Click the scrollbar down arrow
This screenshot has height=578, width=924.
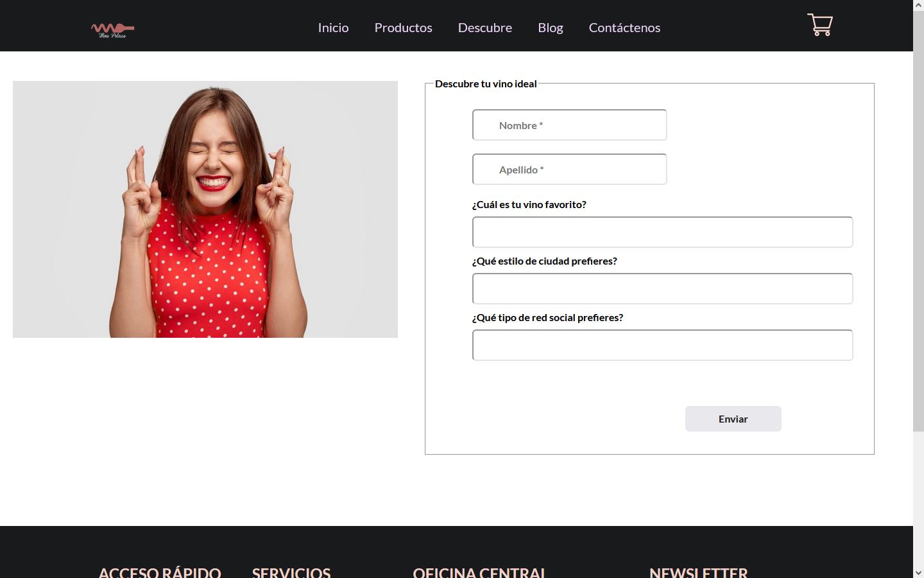[918, 572]
